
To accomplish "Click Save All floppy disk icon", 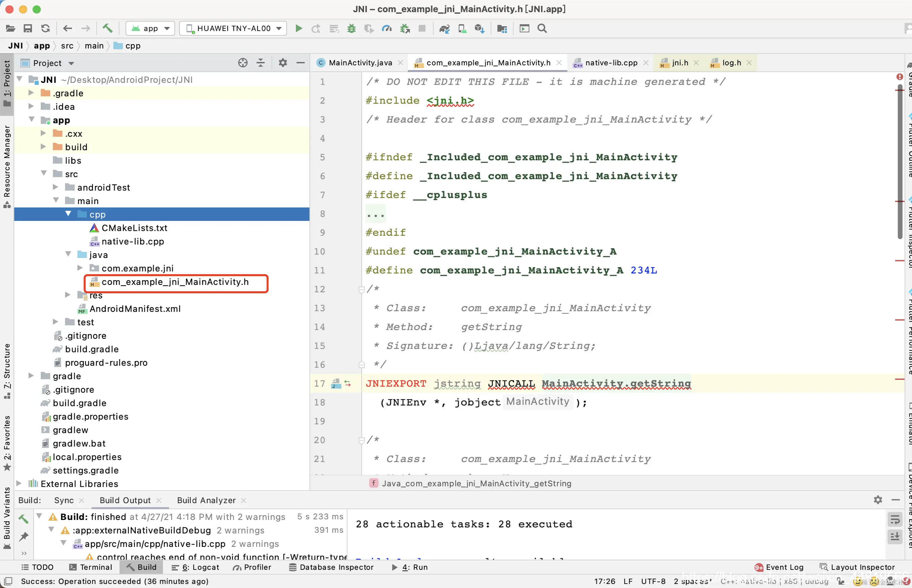I will [28, 28].
